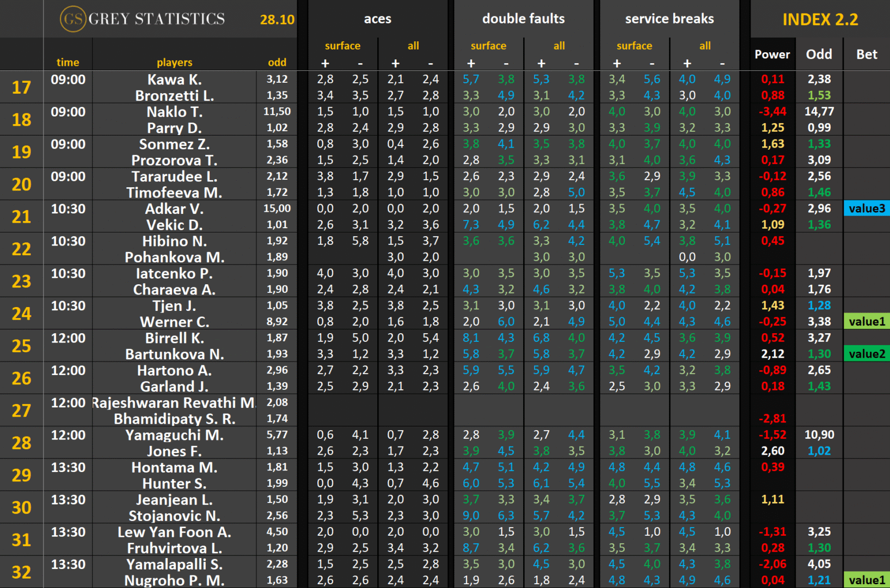Click the GS circular logo
The height and width of the screenshot is (588, 890).
coord(73,19)
